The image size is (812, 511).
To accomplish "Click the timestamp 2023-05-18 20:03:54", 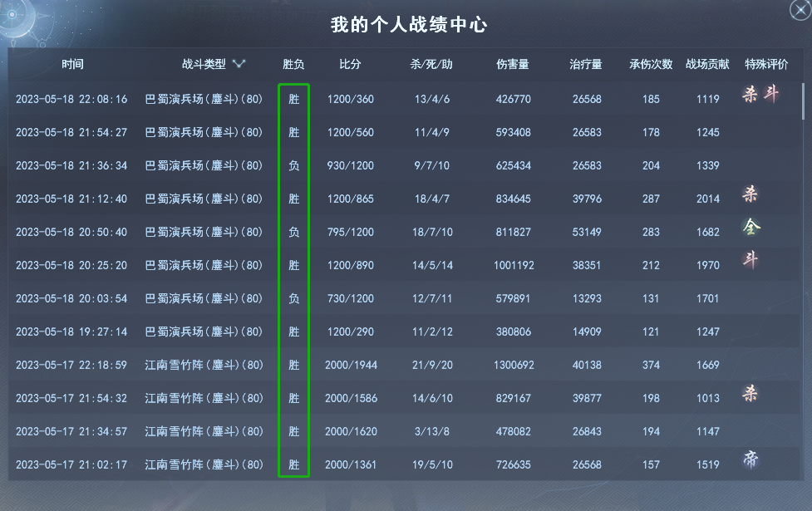I will pos(71,298).
